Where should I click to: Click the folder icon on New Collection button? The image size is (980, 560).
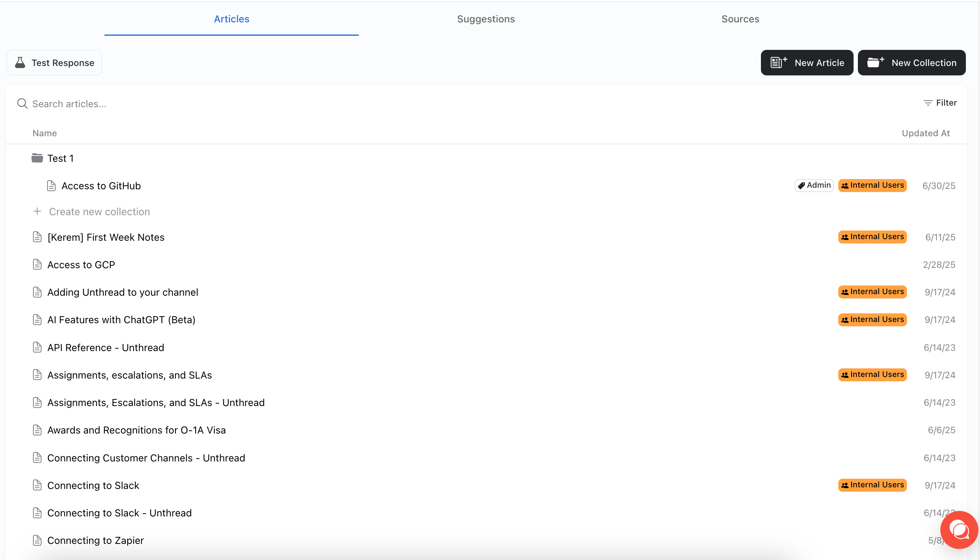876,62
